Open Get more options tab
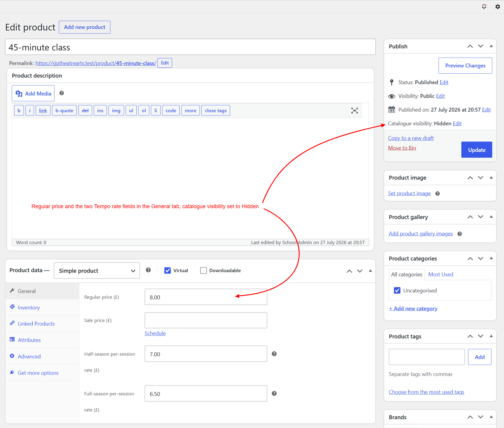This screenshot has width=504, height=428. [x=42, y=373]
